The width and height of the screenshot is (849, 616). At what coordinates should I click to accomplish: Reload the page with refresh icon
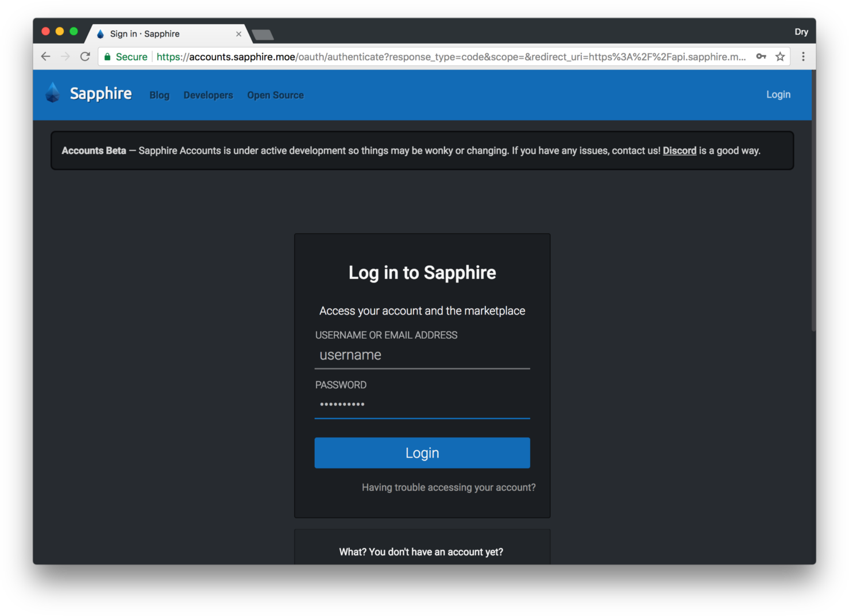click(x=85, y=56)
